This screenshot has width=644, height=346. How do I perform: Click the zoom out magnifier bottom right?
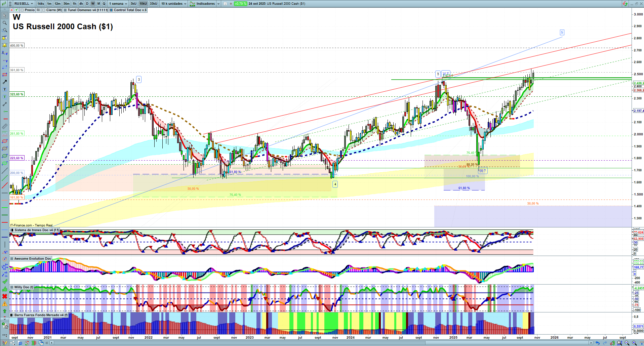pos(627,343)
